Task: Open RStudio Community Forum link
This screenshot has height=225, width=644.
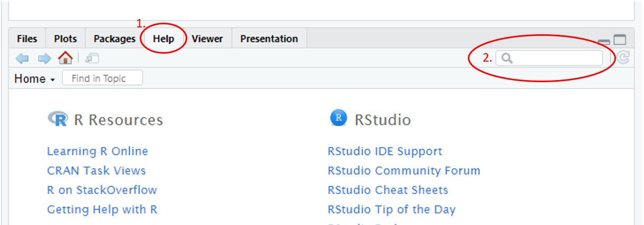Action: tap(404, 171)
